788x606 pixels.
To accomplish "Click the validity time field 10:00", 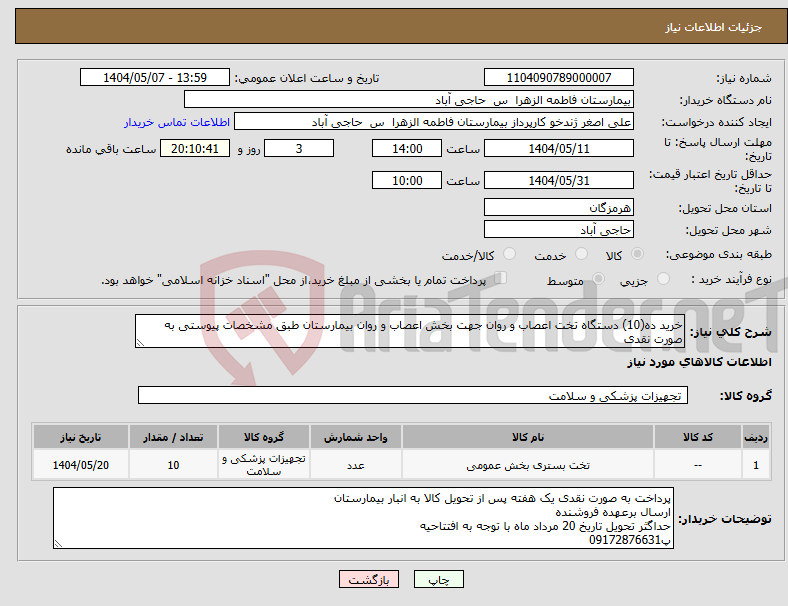I will point(407,180).
